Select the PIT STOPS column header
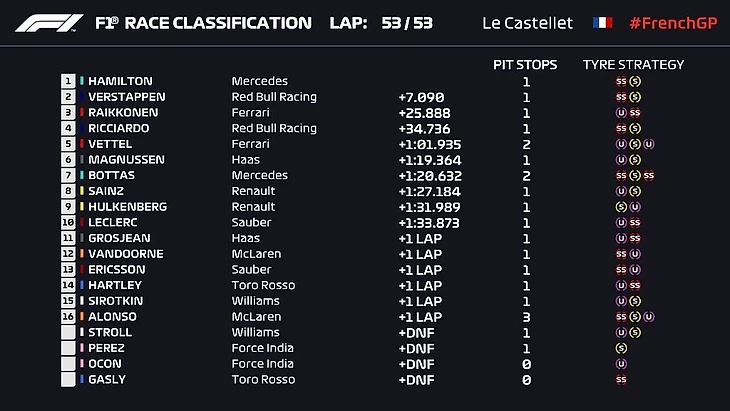This screenshot has height=411, width=730. click(525, 64)
